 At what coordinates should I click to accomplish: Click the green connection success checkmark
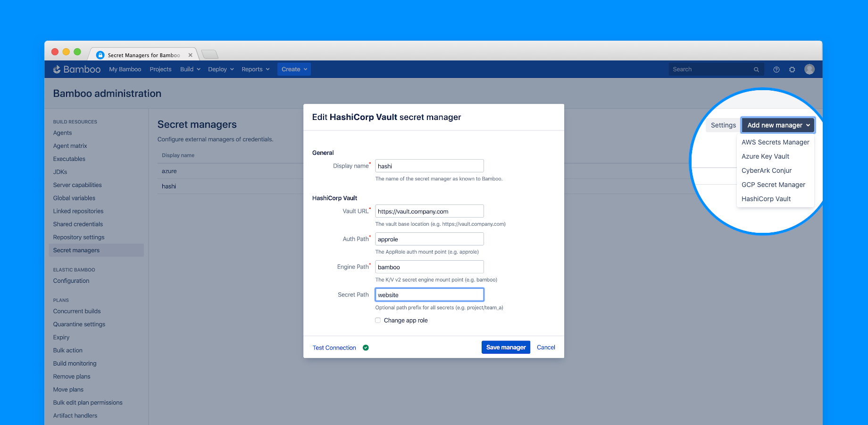366,348
